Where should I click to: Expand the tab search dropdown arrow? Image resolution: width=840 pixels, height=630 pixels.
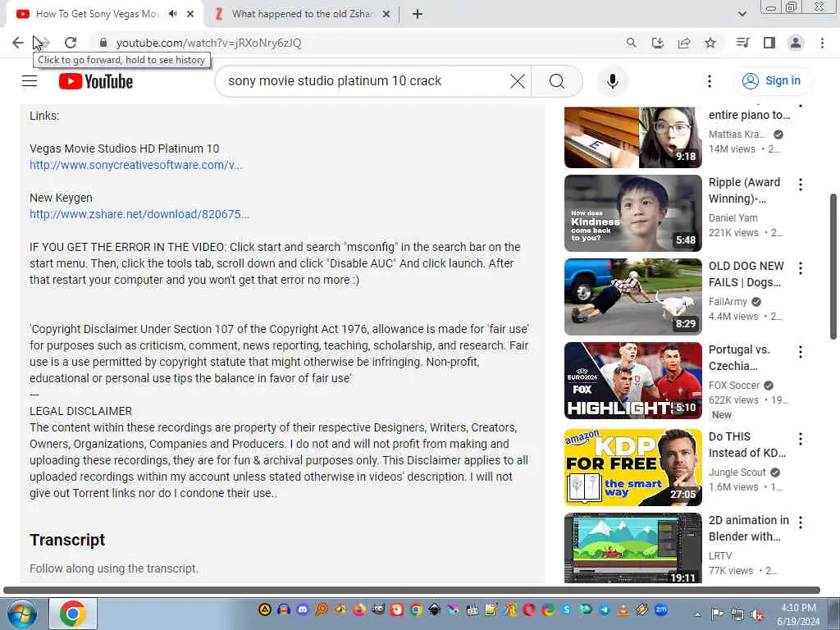pyautogui.click(x=742, y=14)
